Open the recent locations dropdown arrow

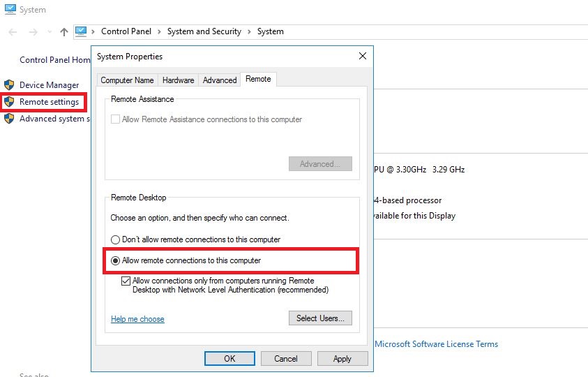click(49, 32)
